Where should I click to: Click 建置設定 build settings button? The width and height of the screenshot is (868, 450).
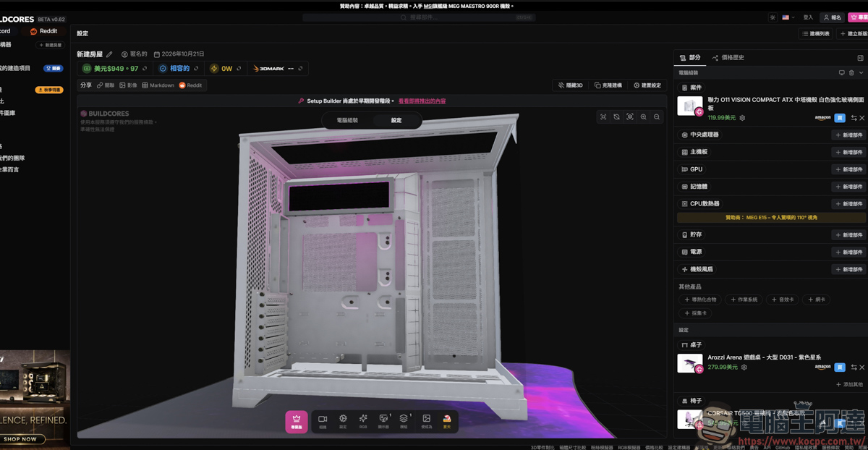[647, 85]
